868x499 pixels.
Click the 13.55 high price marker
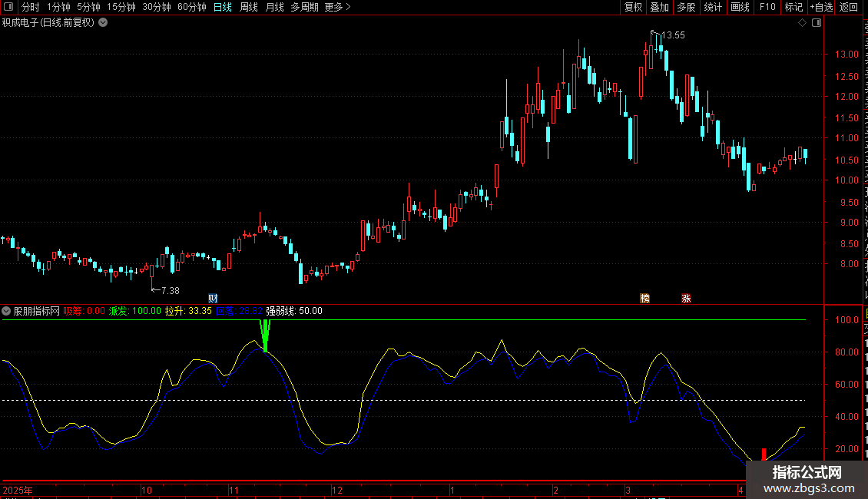coord(673,35)
